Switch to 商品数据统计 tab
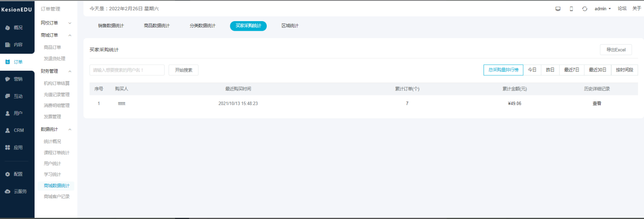 point(157,26)
